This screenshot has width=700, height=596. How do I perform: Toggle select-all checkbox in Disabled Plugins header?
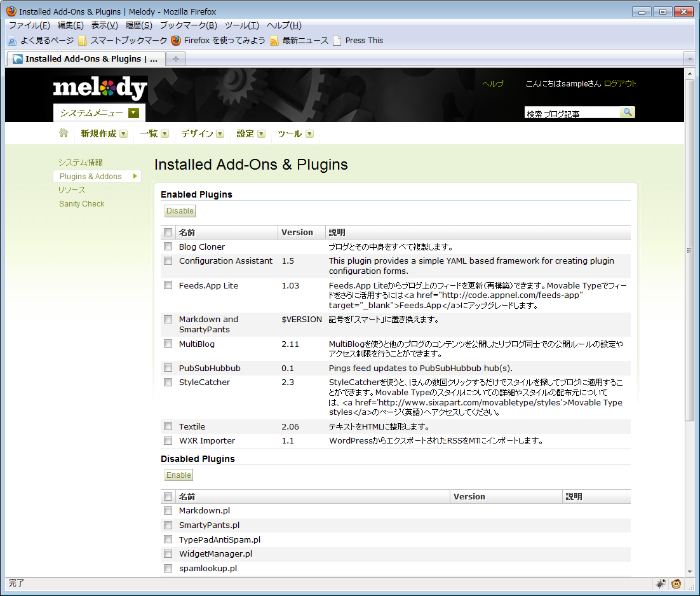[x=168, y=496]
